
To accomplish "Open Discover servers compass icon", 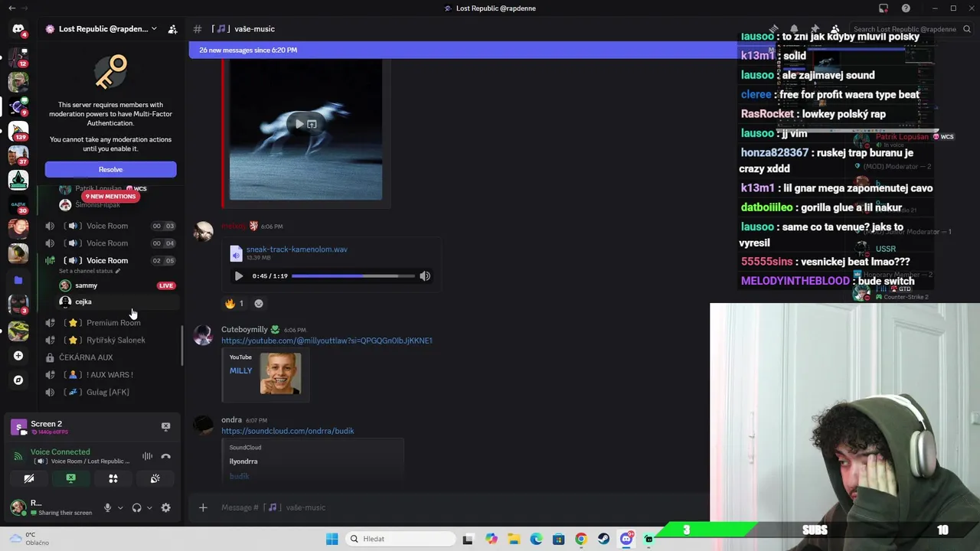I will click(18, 380).
